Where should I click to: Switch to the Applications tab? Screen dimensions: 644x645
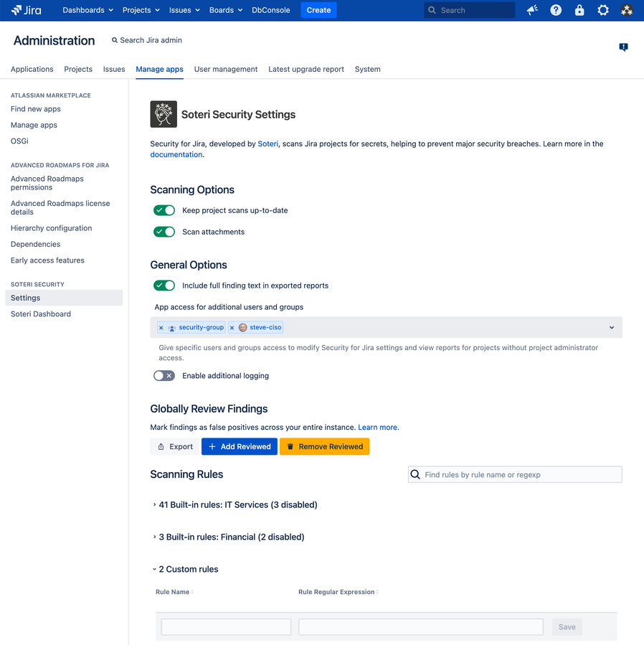pyautogui.click(x=32, y=69)
